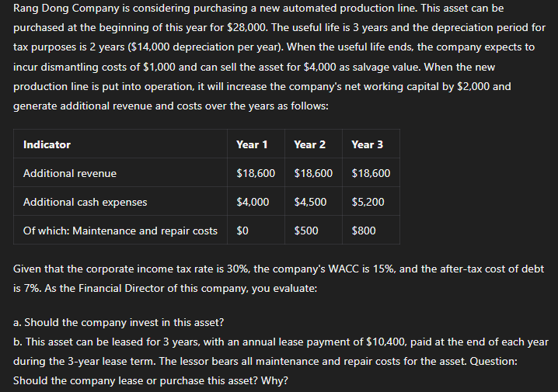Screen dimensions: 558x392
Task: Click the $500 maintenance cost cell
Action: [306, 231]
